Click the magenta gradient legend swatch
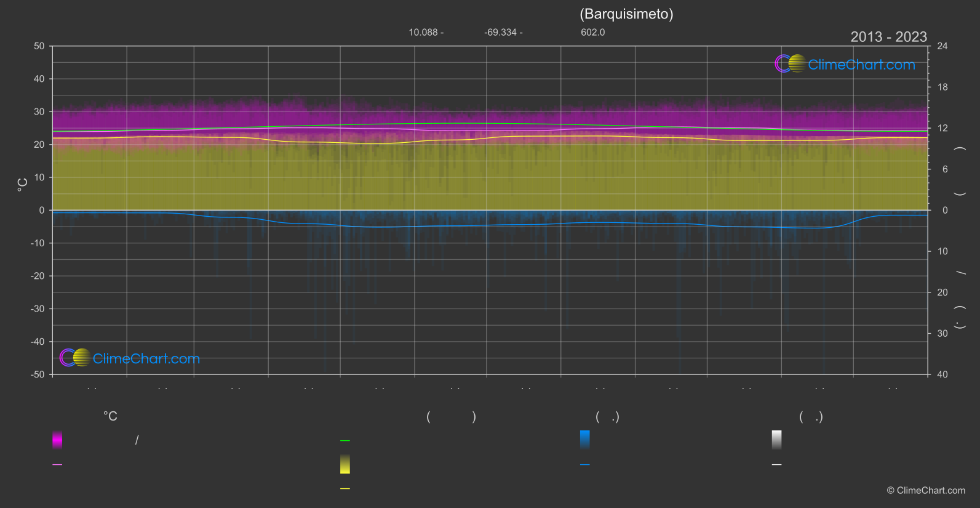980x508 pixels. 57,440
